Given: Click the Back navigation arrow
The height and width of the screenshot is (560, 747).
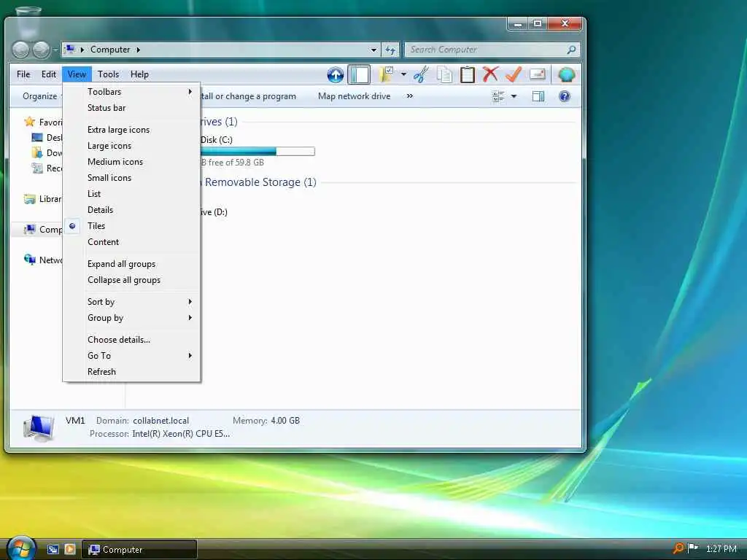Looking at the screenshot, I should point(20,50).
